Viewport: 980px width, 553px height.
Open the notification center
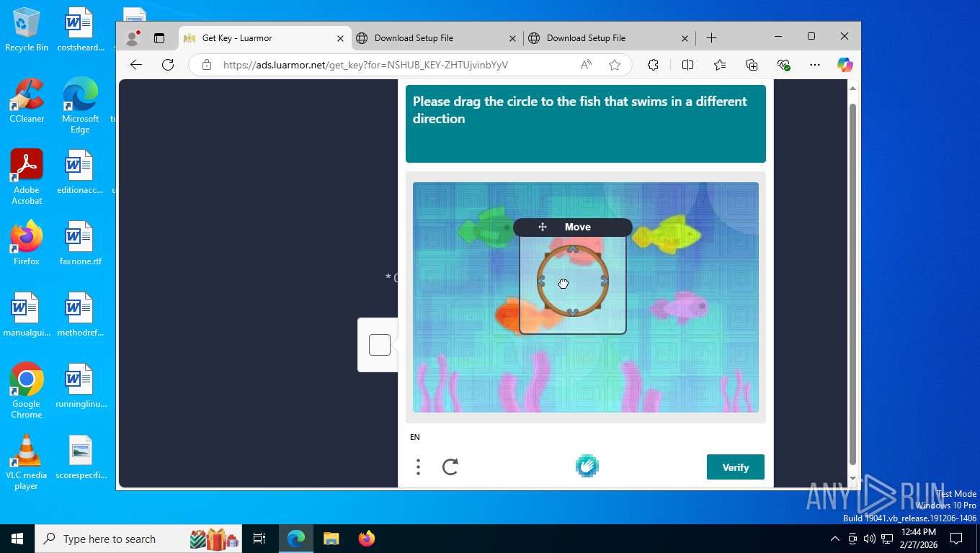[956, 539]
